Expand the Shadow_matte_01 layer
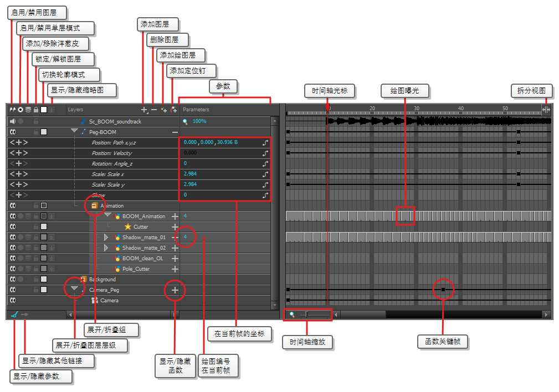The image size is (559, 392). click(x=106, y=237)
